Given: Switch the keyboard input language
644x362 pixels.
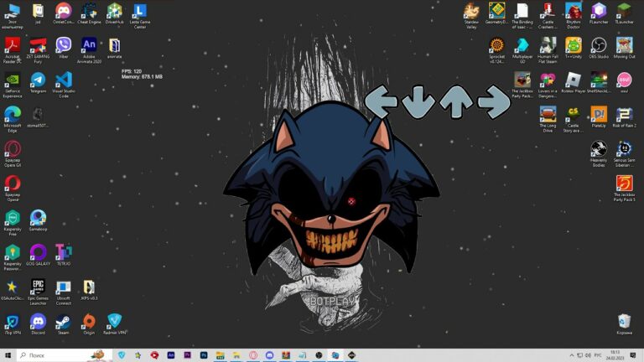Looking at the screenshot, I should coord(598,355).
